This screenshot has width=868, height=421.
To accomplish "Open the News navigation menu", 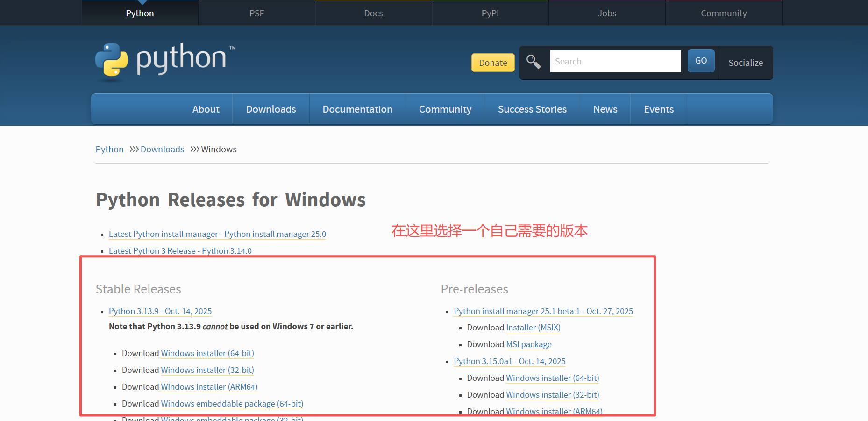I will tap(605, 109).
